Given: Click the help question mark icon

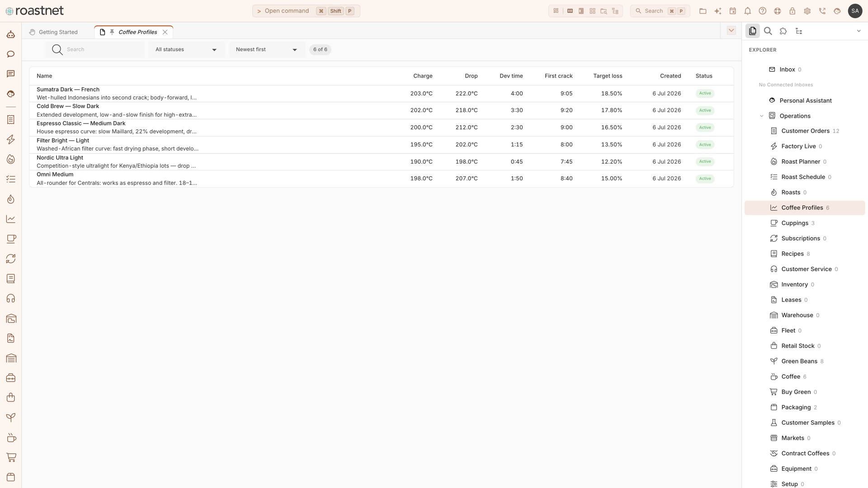Looking at the screenshot, I should pos(763,11).
